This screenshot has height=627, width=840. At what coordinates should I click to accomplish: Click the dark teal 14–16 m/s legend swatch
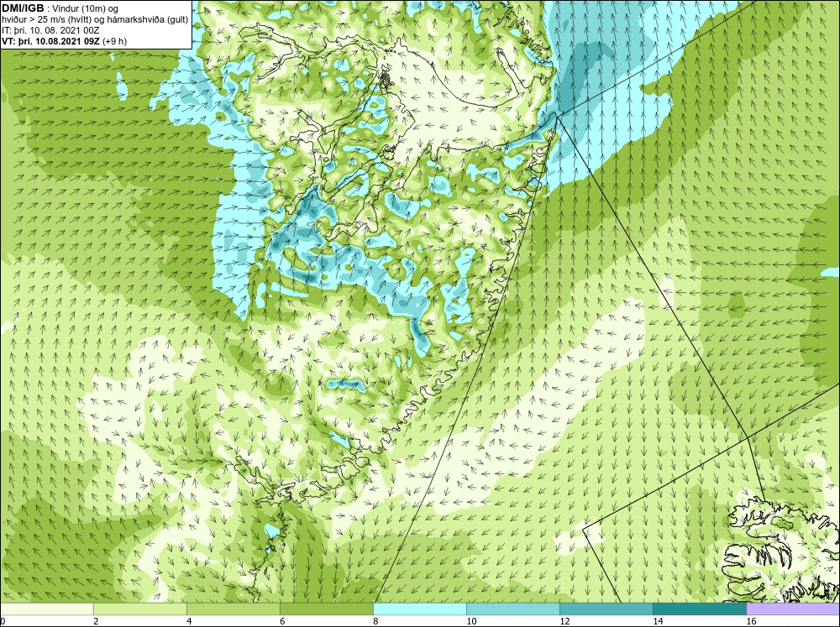[699, 609]
